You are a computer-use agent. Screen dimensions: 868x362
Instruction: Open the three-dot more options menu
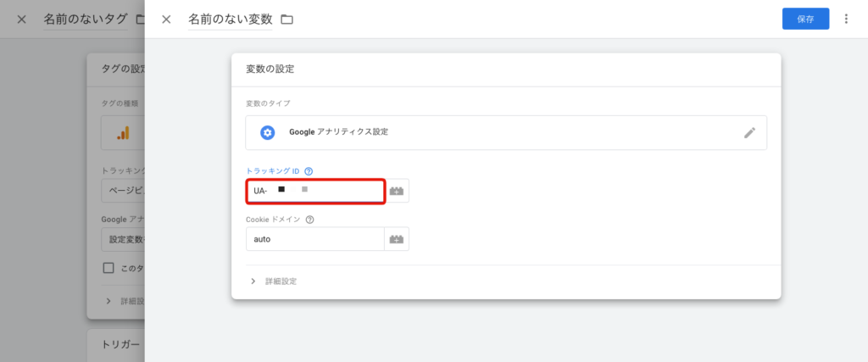846,19
